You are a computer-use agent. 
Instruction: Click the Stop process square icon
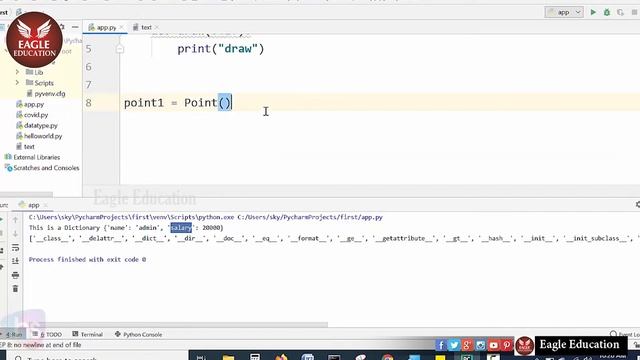(634, 12)
